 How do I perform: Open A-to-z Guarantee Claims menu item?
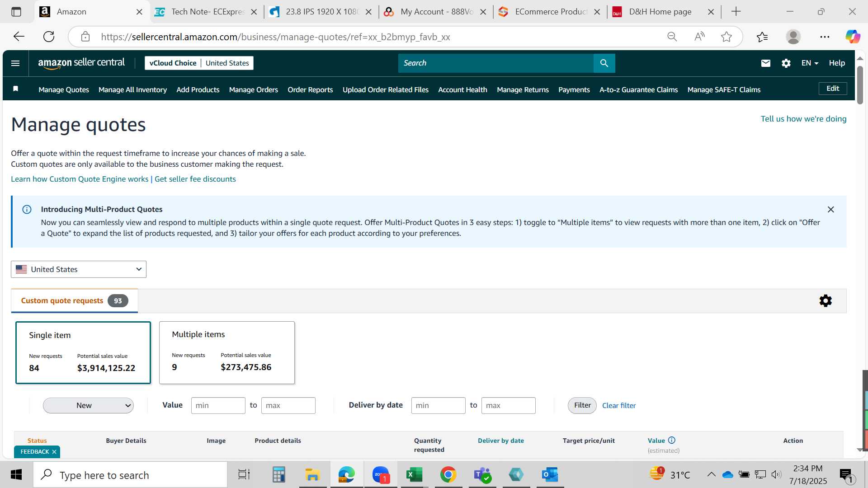639,90
